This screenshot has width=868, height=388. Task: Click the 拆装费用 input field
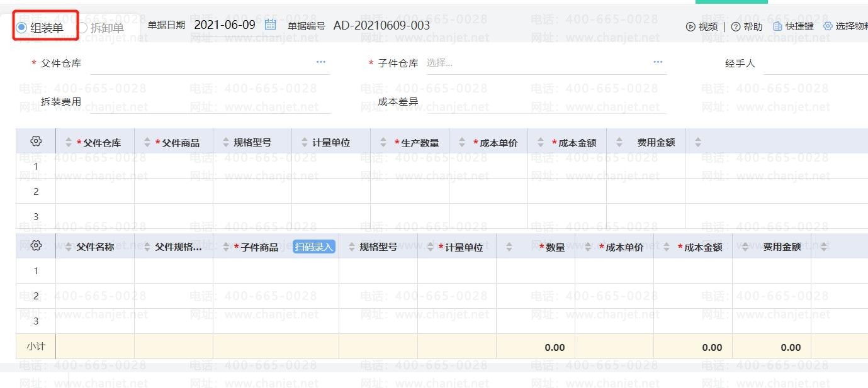pyautogui.click(x=210, y=102)
